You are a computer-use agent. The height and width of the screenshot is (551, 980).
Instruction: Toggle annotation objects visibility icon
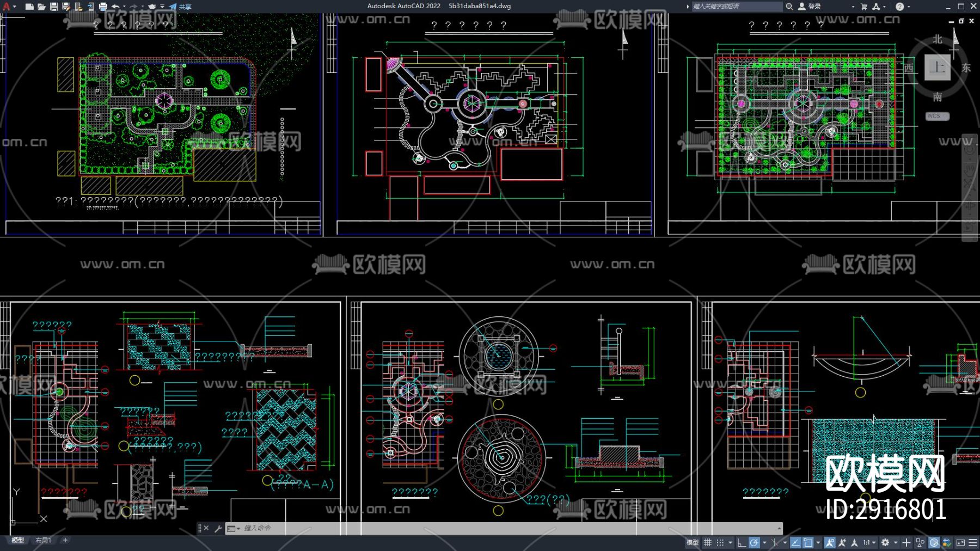[x=830, y=542]
